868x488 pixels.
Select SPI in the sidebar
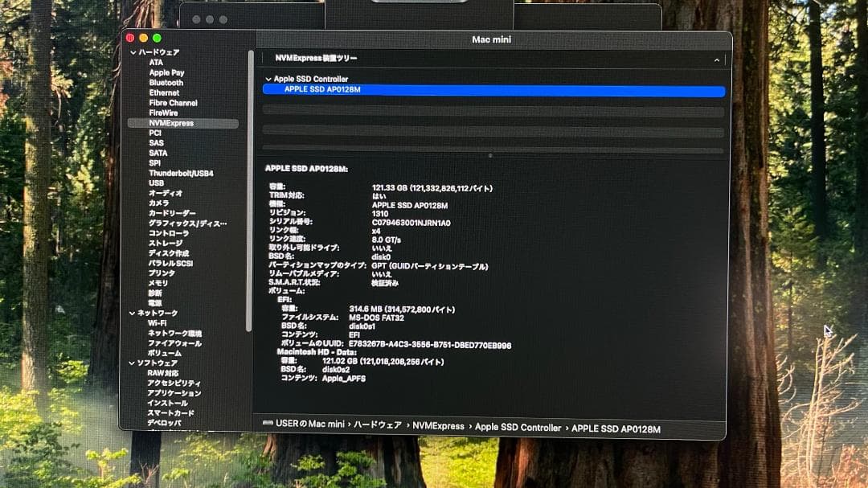[x=154, y=163]
